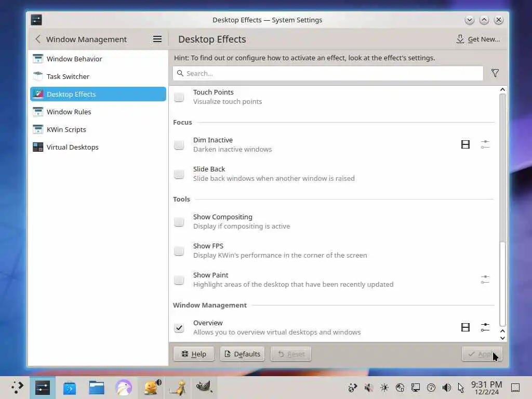Image resolution: width=532 pixels, height=399 pixels.
Task: Launch the purple bird application in taskbar
Action: click(124, 388)
